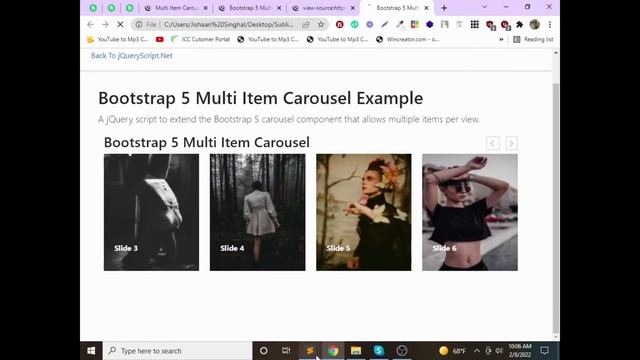Screen dimensions: 640x360
Task: Click the pen extension icon
Action: click(x=384, y=24)
